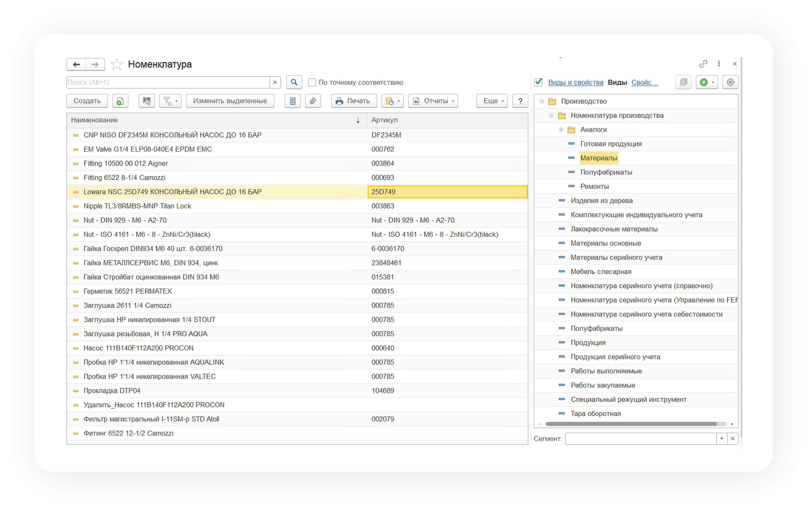Screen dimensions: 812x511
Task: Open the 'Отчеты' dropdown
Action: point(433,101)
